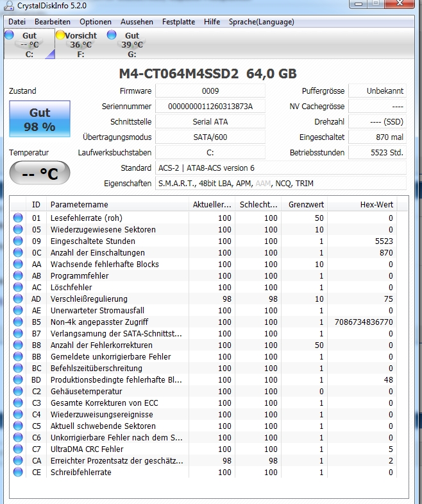Click status orb of Anzahl der Einschaltungen row
This screenshot has height=504, width=422.
(18, 252)
